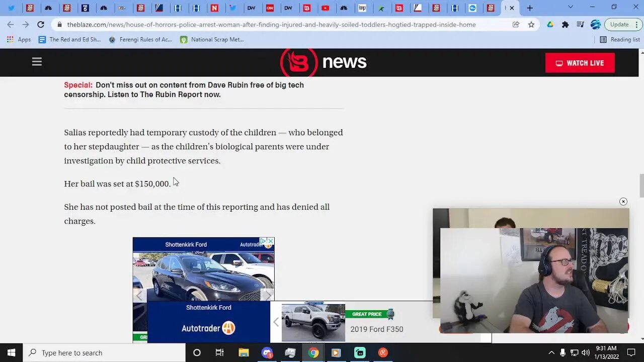Reload the current page
This screenshot has width=644, height=362.
coord(41,25)
